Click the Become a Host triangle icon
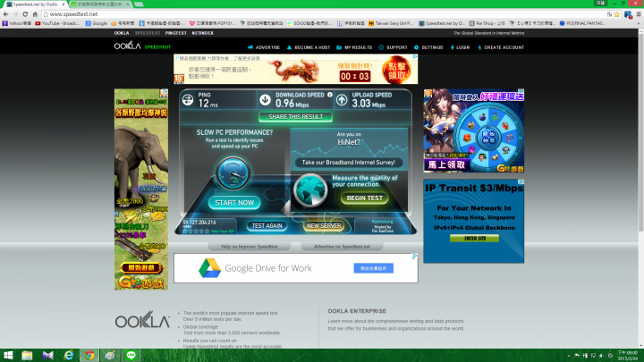Viewport: 644px width, 362px height. coord(289,47)
